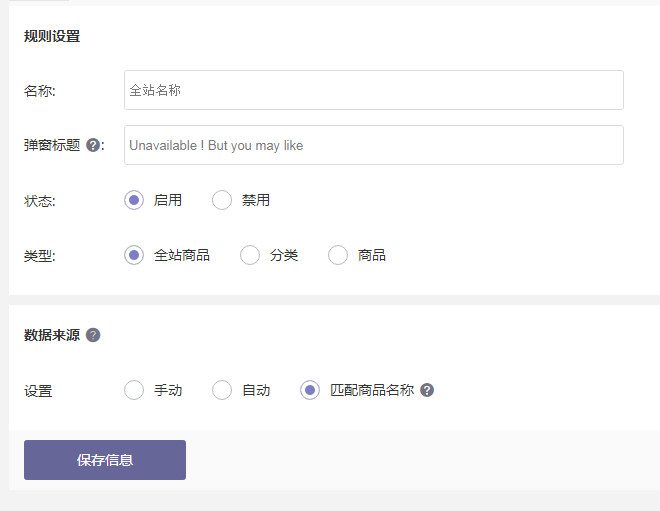Set data source to 手动
The height and width of the screenshot is (511, 660).
[x=134, y=390]
